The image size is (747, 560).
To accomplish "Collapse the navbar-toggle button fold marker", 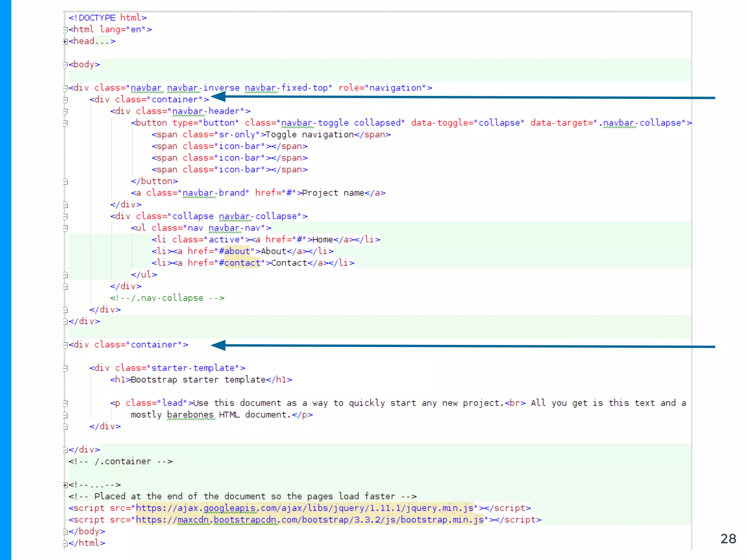I will (65, 123).
